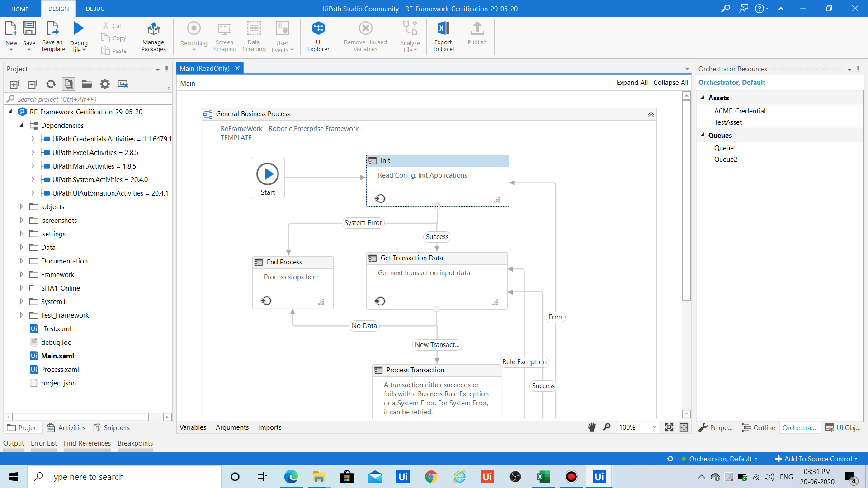Open New dropdown arrow

(11, 50)
